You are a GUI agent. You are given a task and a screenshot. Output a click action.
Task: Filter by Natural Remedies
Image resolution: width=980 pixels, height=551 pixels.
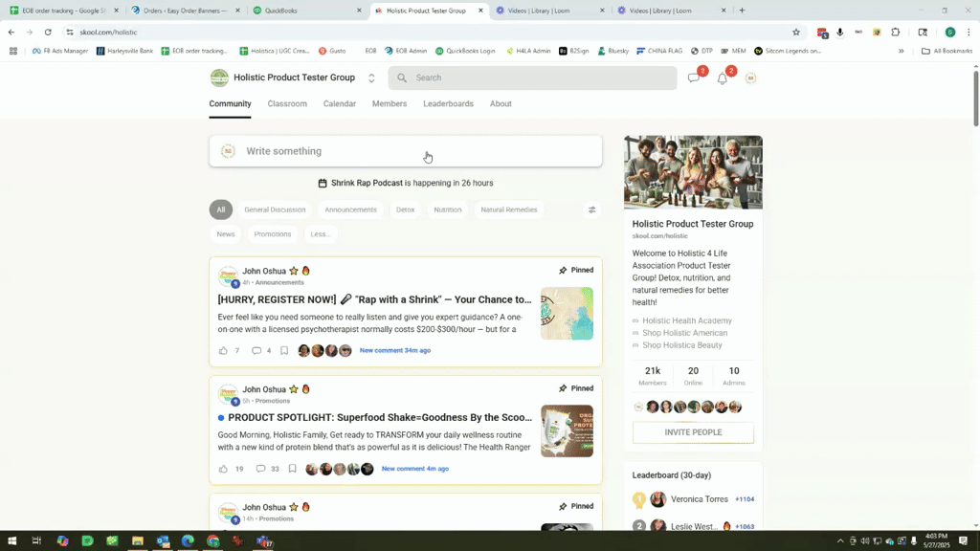(x=509, y=209)
